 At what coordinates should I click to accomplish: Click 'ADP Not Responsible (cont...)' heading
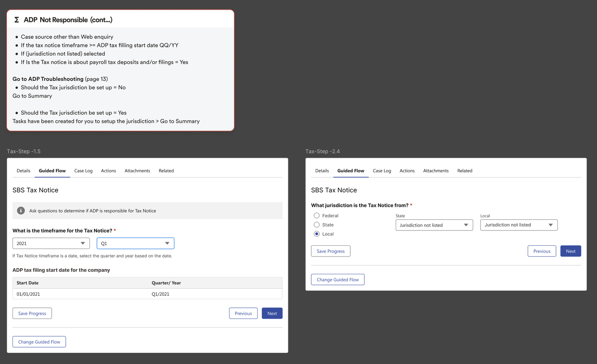tap(68, 20)
